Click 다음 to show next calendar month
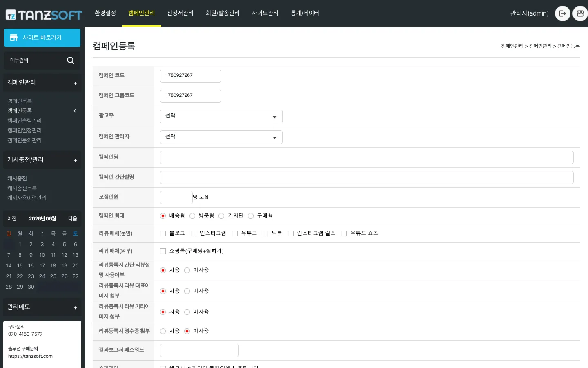The height and width of the screenshot is (368, 588). click(x=73, y=219)
